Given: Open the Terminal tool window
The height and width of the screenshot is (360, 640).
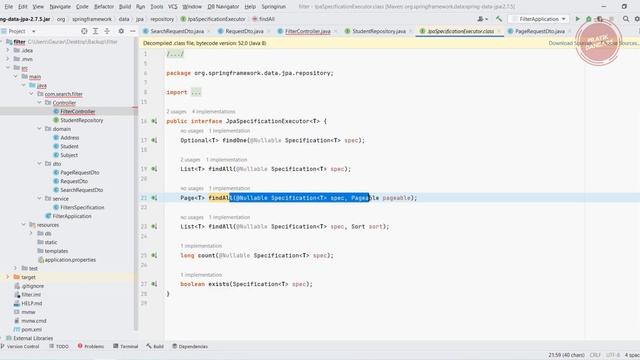Looking at the screenshot, I should coord(126,347).
